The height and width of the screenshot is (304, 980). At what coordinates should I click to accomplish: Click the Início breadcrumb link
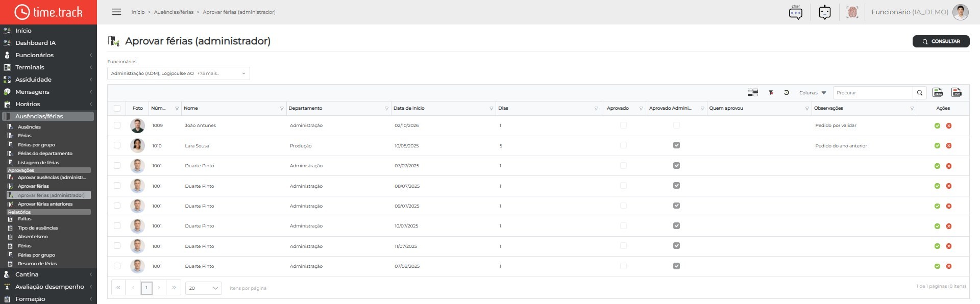[138, 12]
